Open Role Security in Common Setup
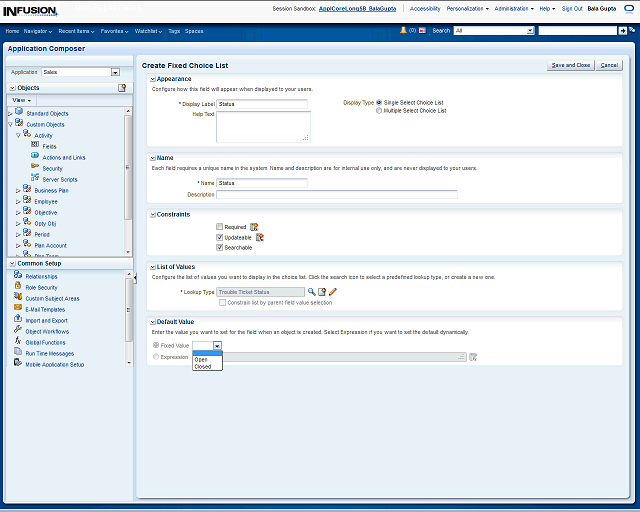This screenshot has width=640, height=512. pyautogui.click(x=41, y=287)
